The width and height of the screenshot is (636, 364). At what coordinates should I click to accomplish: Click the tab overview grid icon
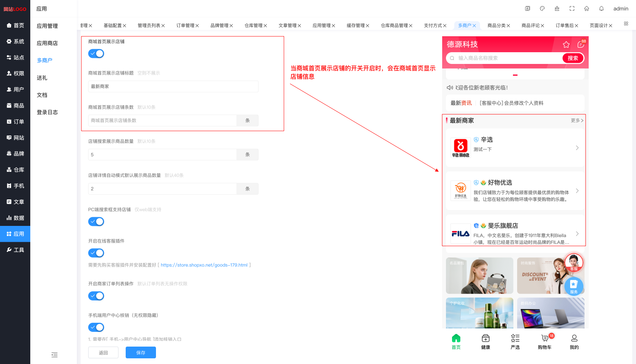click(x=626, y=24)
